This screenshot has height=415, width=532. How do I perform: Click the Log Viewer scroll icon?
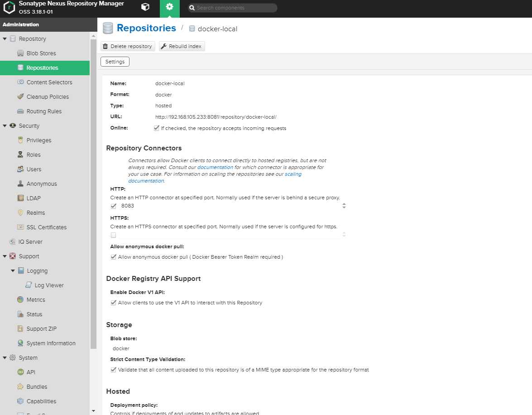pos(29,285)
